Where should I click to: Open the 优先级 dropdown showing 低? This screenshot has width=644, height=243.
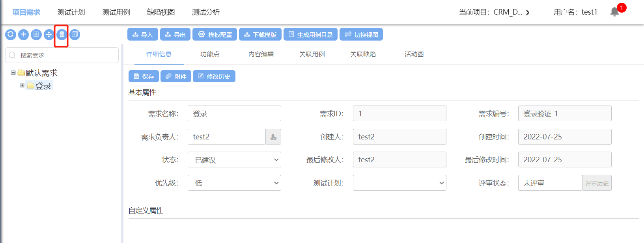(234, 183)
